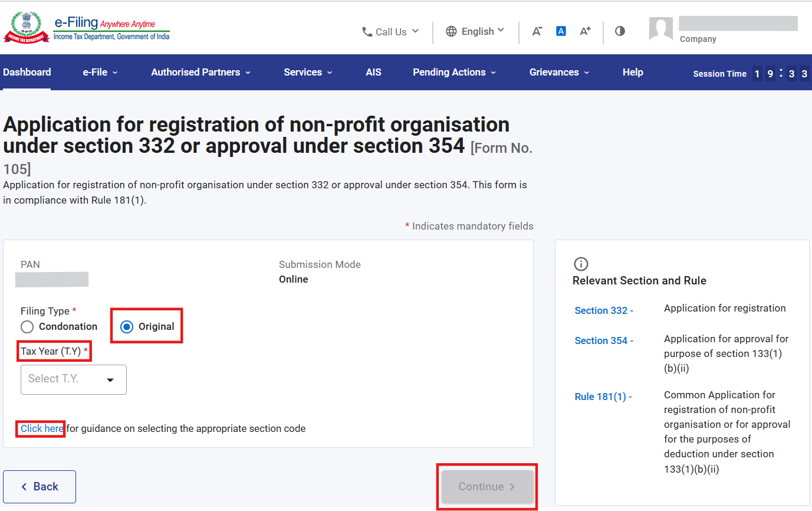This screenshot has width=812, height=511.
Task: Expand the Services menu
Action: point(308,72)
